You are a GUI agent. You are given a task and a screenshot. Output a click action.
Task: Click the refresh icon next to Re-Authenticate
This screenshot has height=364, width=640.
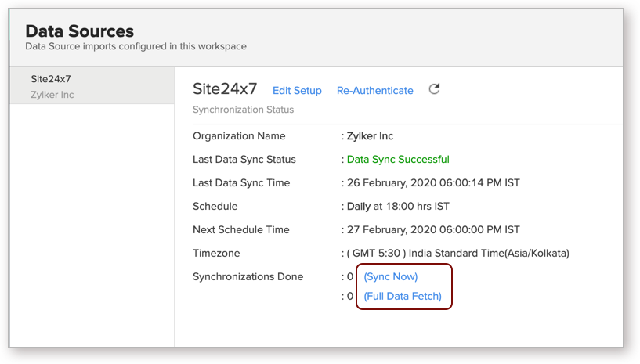point(434,89)
